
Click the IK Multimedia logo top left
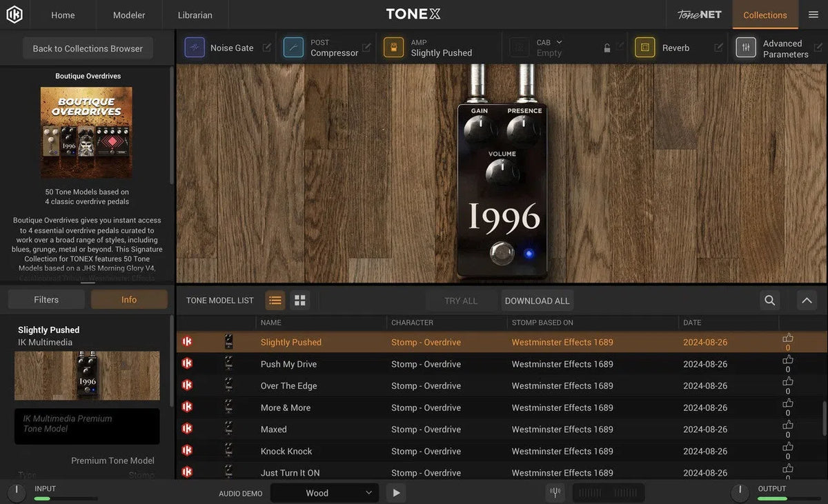tap(14, 14)
